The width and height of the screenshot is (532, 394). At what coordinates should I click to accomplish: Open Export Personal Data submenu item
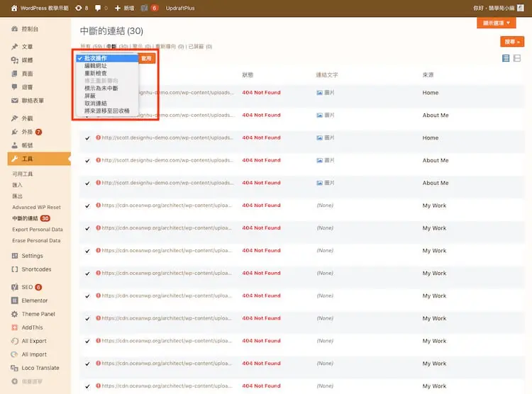[x=38, y=230]
